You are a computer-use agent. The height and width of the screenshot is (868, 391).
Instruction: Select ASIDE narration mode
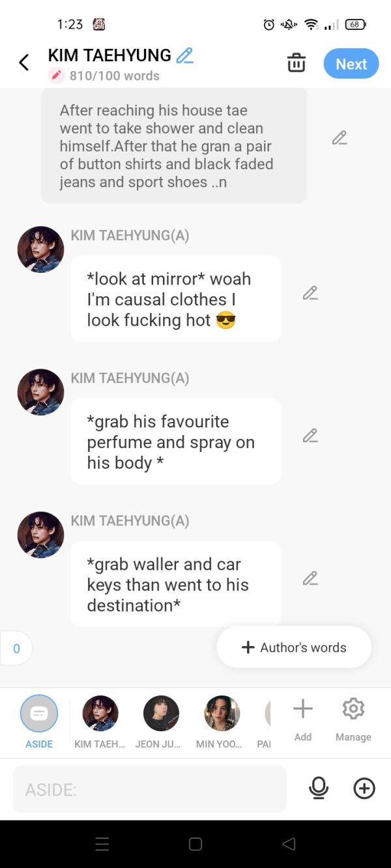pyautogui.click(x=39, y=721)
